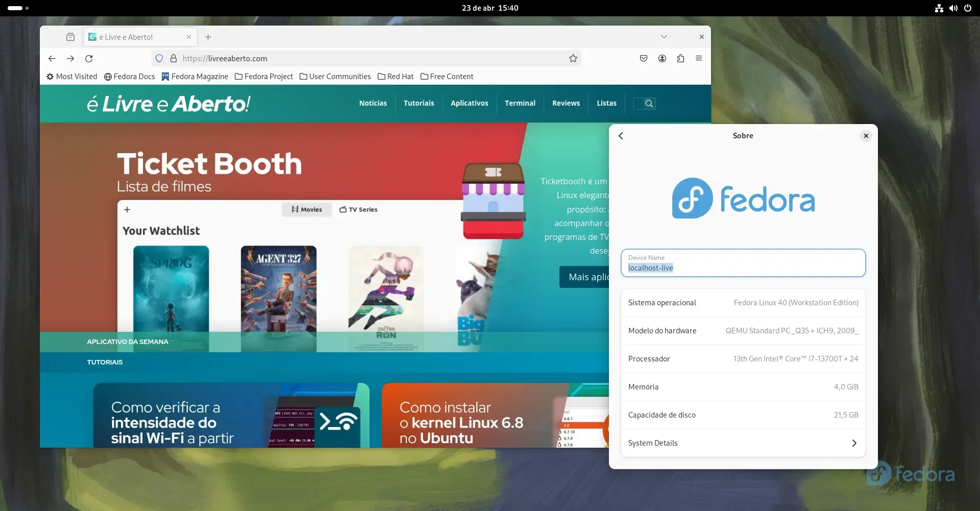Click Capacidade de disco row
This screenshot has height=511, width=980.
pos(743,415)
